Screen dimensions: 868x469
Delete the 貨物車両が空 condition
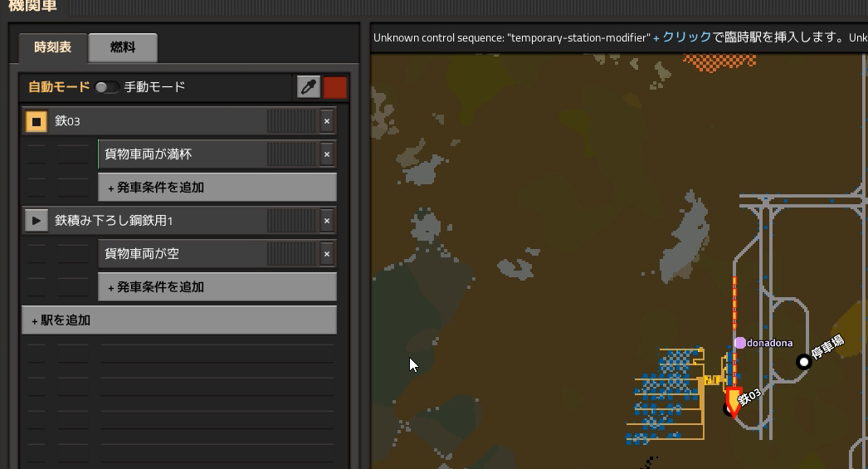[x=327, y=254]
